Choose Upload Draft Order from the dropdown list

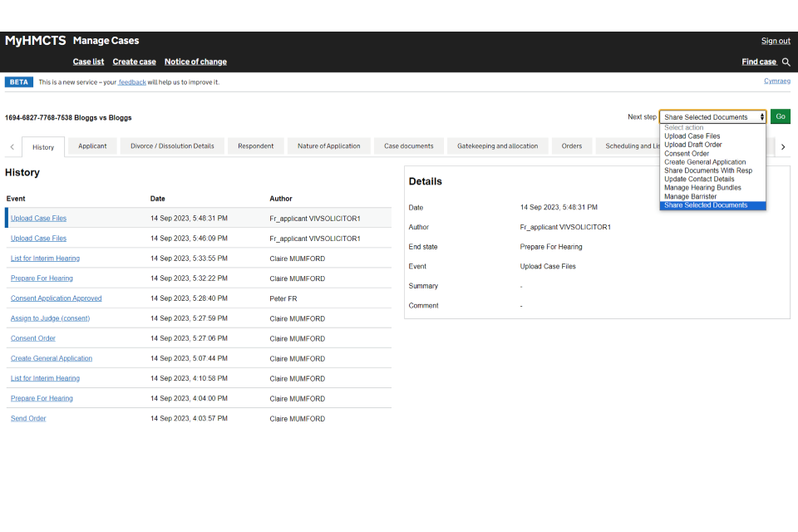pyautogui.click(x=692, y=145)
